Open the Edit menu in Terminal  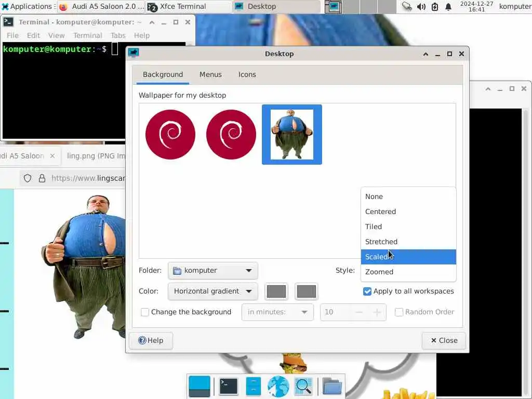pos(33,35)
